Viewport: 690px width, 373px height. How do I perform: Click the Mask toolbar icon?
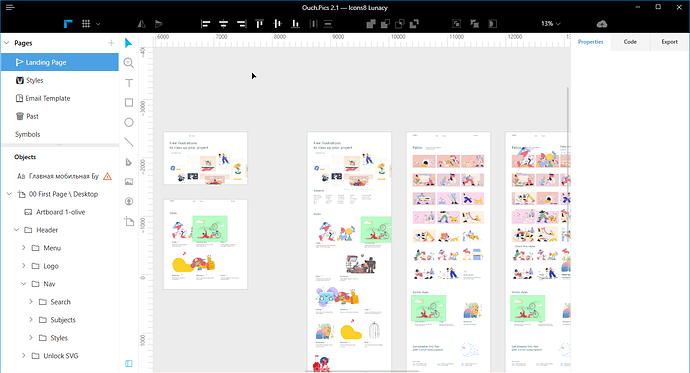[492, 24]
